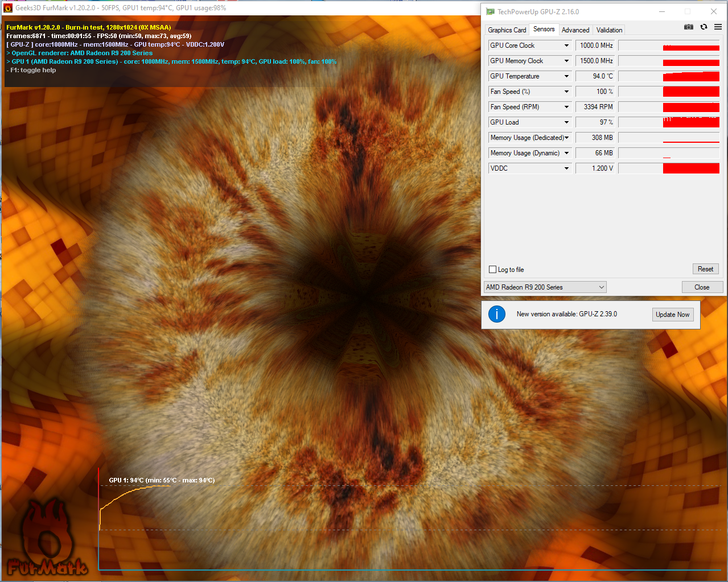The image size is (728, 582).
Task: Click the 1000.0 MHz core clock value
Action: click(595, 46)
